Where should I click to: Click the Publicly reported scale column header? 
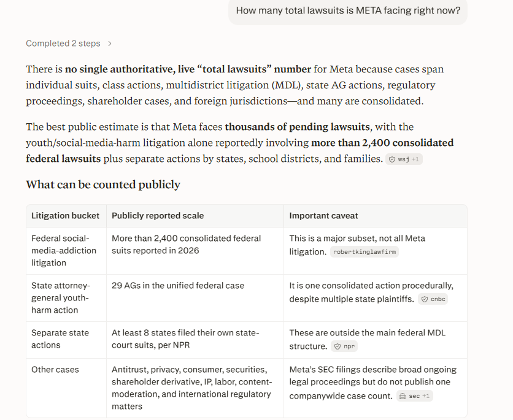(158, 216)
